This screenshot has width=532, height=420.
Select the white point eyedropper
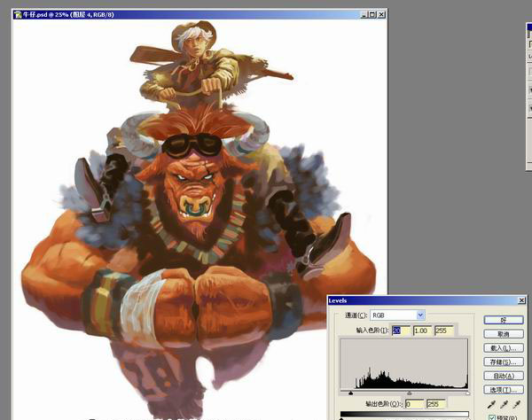(517, 404)
